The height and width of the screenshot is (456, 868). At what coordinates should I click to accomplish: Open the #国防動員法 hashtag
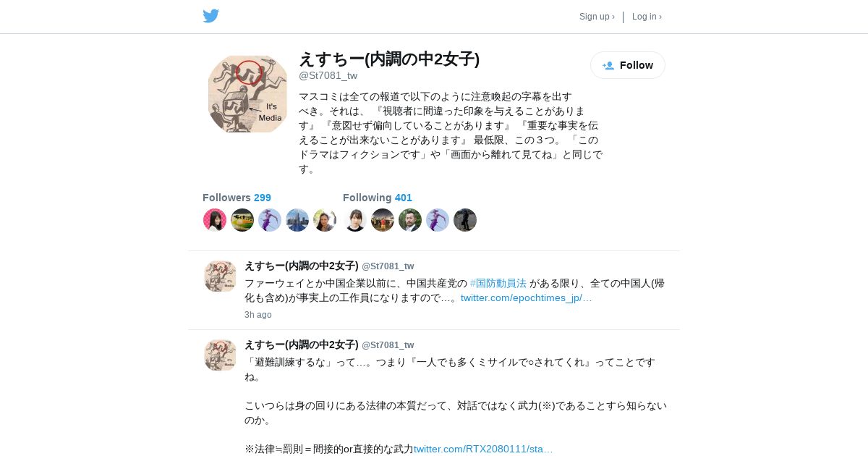pos(498,283)
